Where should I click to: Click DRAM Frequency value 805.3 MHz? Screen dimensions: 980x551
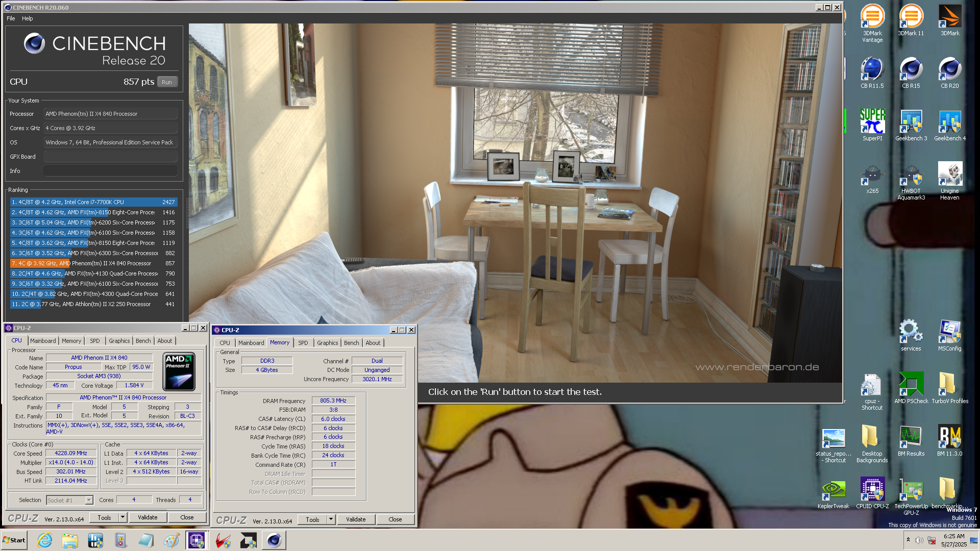(x=333, y=400)
